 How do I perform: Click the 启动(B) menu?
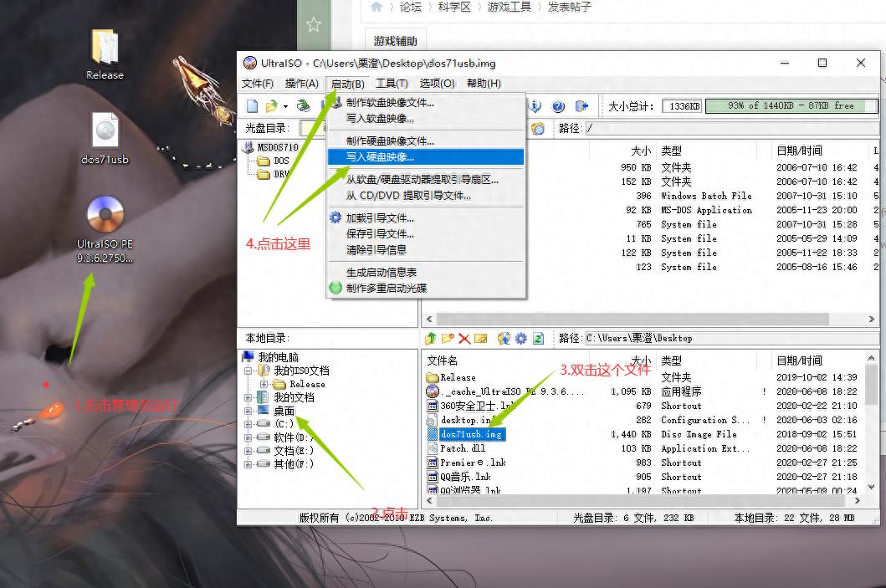(347, 84)
